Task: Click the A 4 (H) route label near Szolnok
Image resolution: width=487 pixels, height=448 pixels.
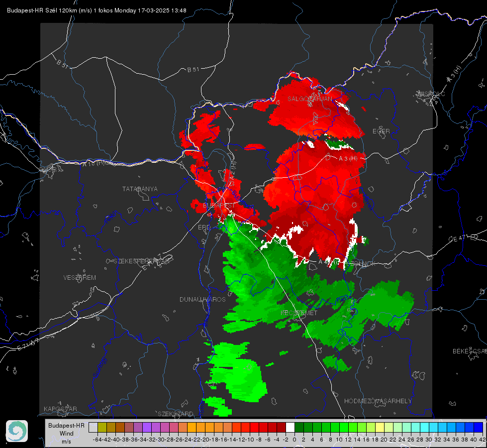Action: tap(329, 262)
